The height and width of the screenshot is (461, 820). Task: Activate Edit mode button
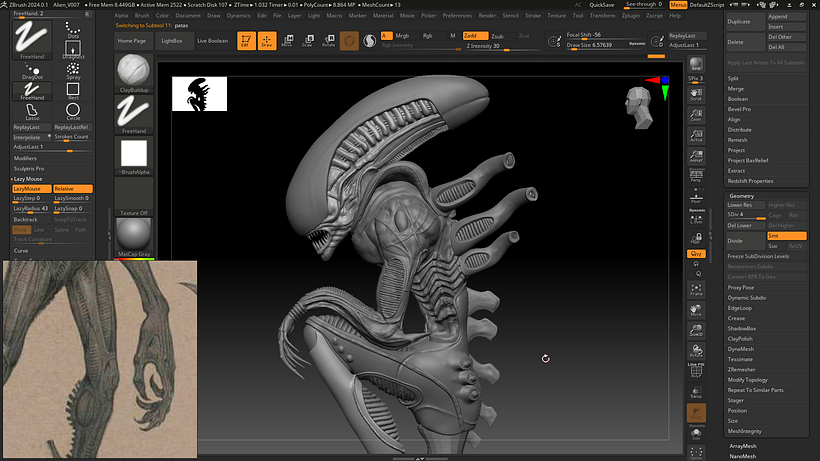pos(246,41)
